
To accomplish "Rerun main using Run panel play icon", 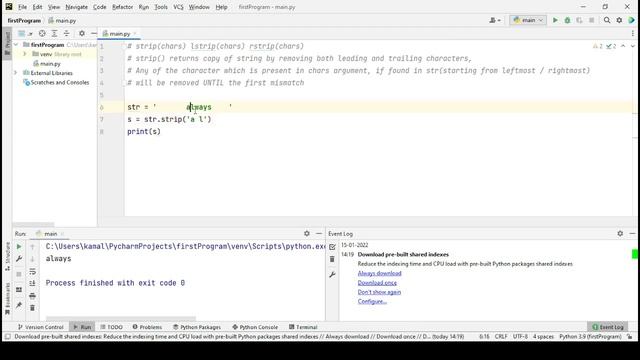I will click(x=19, y=247).
